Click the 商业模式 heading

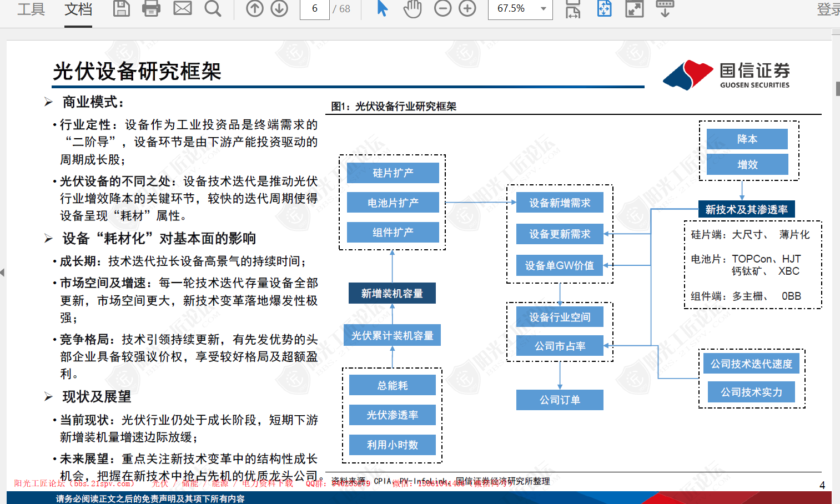(x=93, y=102)
